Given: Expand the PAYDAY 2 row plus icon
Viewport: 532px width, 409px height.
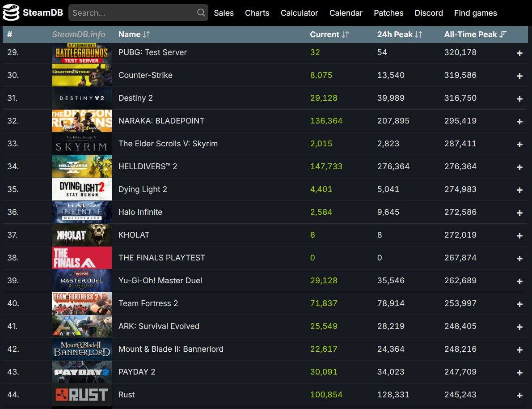Looking at the screenshot, I should (x=519, y=372).
